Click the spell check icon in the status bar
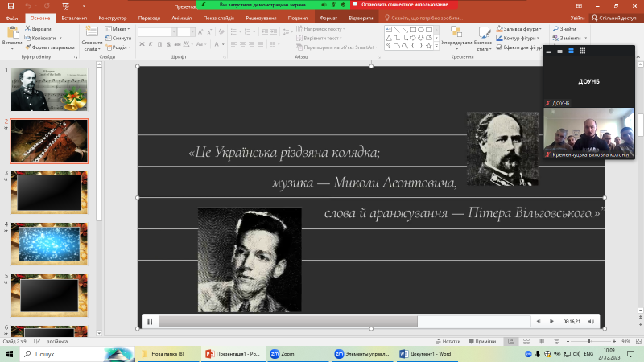644x362 pixels. point(37,341)
